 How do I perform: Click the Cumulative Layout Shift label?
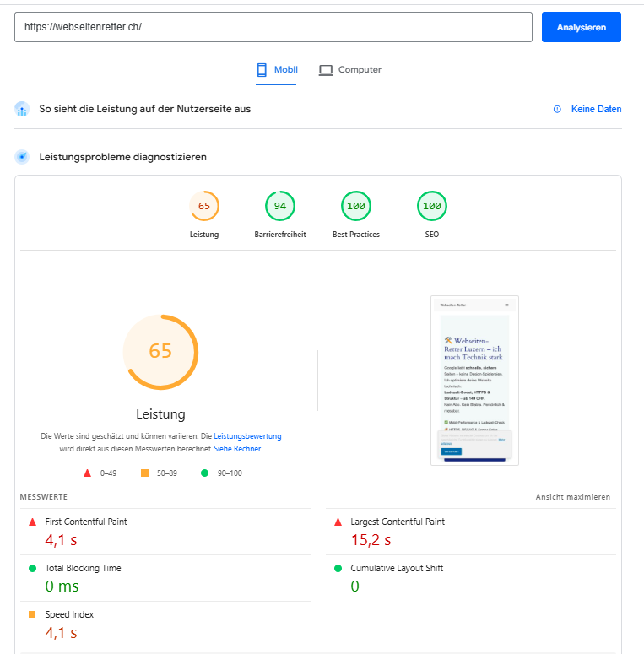[x=397, y=568]
